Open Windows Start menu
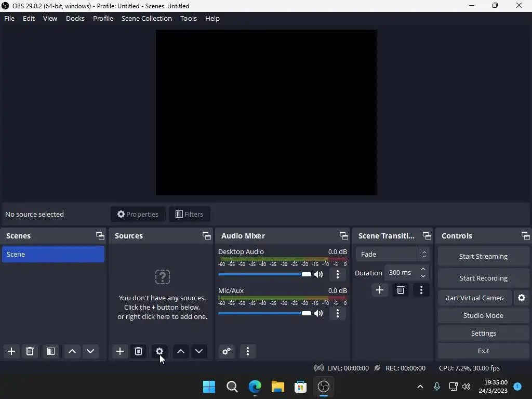The image size is (532, 399). pos(209,387)
